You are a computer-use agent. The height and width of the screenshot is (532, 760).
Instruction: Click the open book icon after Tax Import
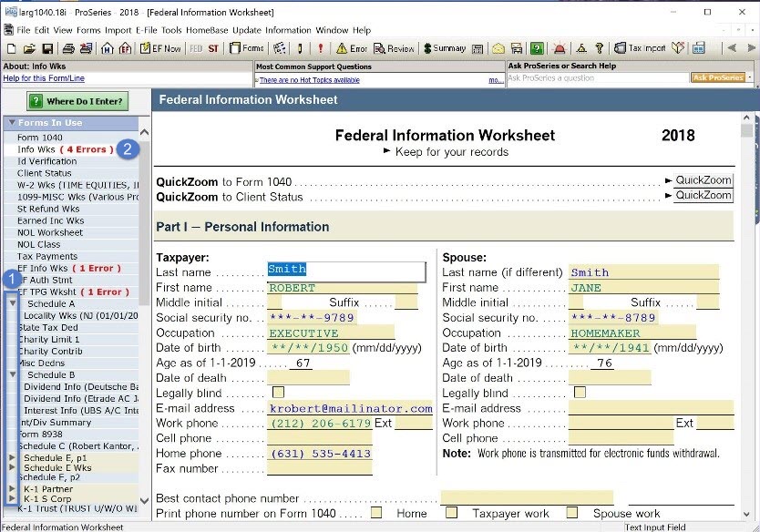[x=678, y=48]
